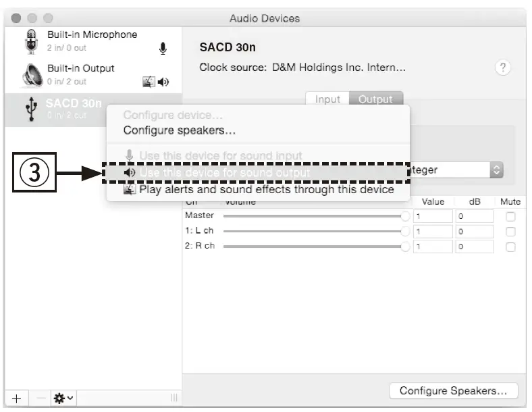Select the Built-in Output device
The image size is (532, 412).
(93, 75)
